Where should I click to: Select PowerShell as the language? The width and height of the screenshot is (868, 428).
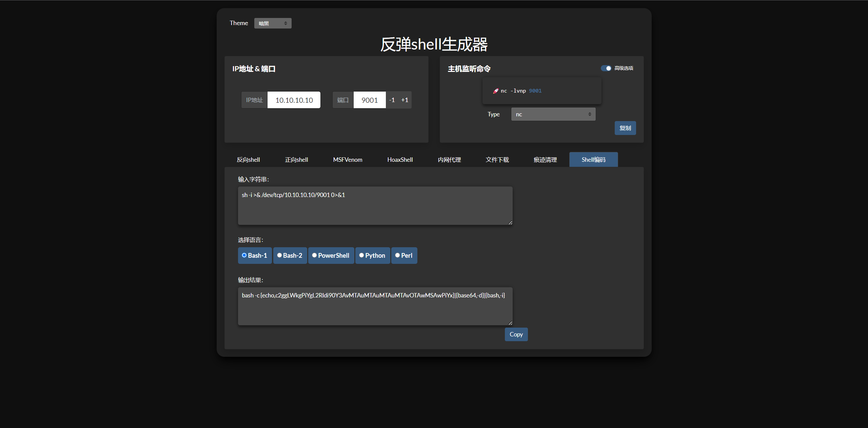point(314,255)
